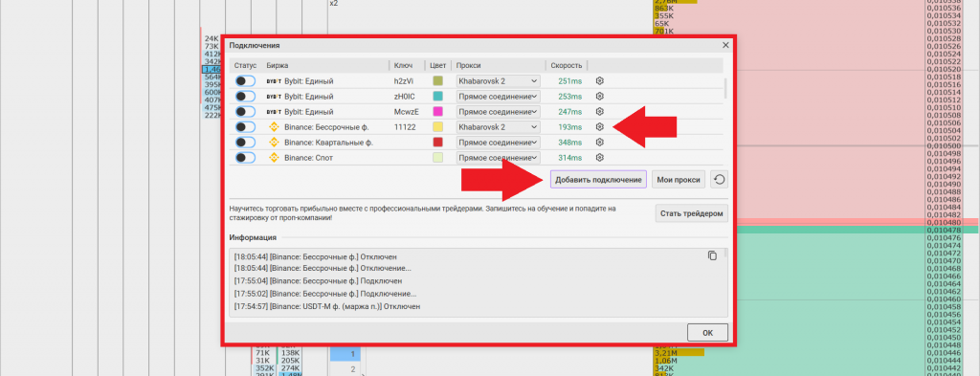Select log line about USDT-M ф. (маржа п.)
The width and height of the screenshot is (980, 376).
click(x=327, y=307)
